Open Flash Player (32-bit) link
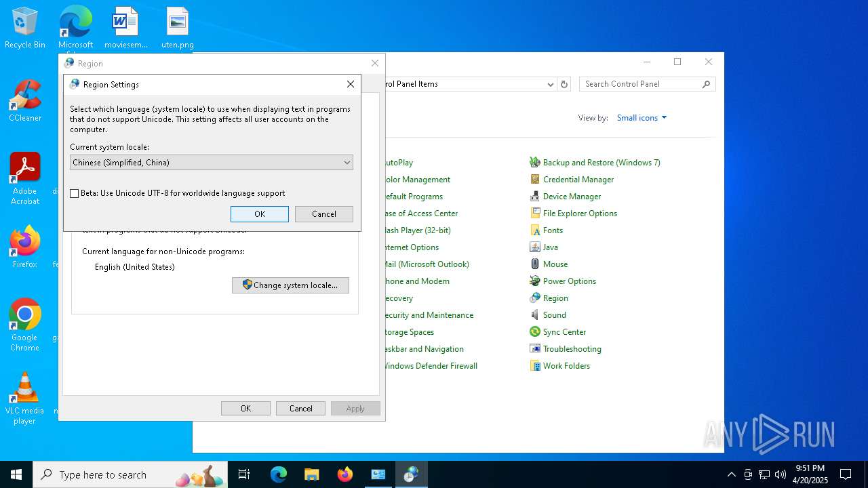The height and width of the screenshot is (488, 868). (x=418, y=230)
